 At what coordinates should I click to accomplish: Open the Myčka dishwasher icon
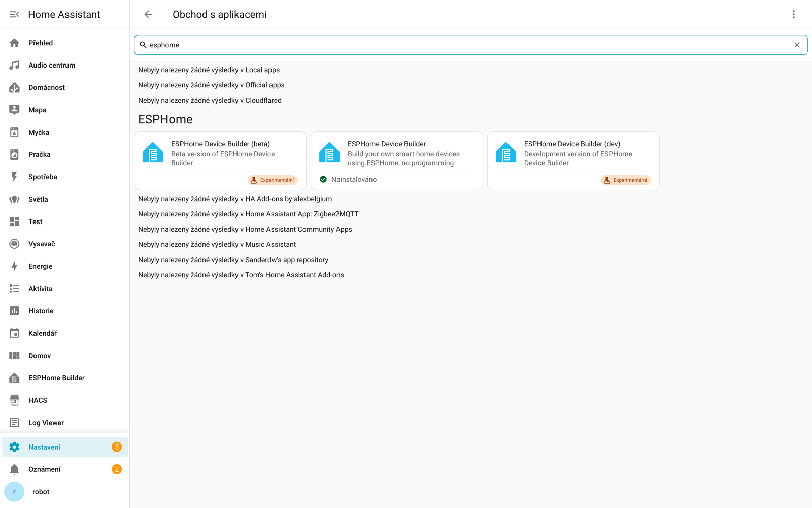(14, 132)
